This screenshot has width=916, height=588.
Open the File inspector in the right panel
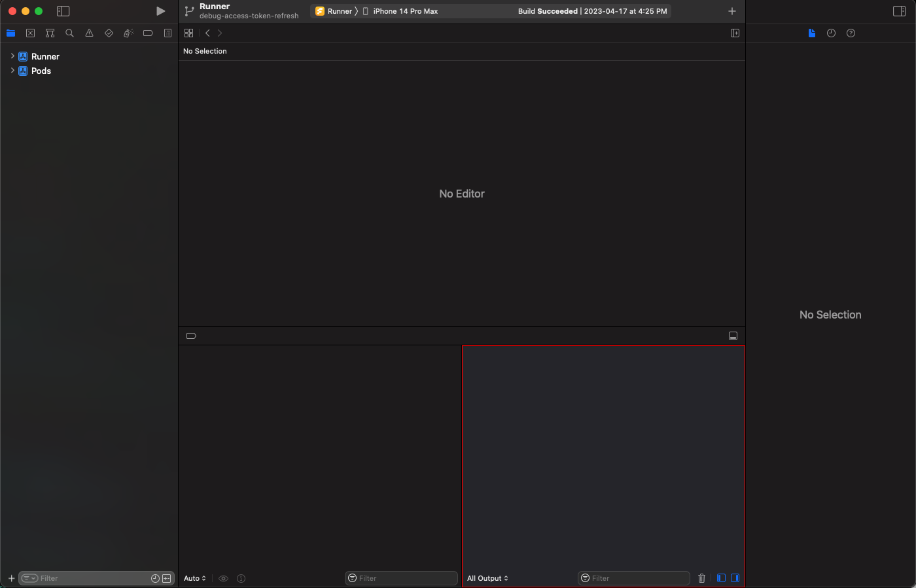coord(811,33)
